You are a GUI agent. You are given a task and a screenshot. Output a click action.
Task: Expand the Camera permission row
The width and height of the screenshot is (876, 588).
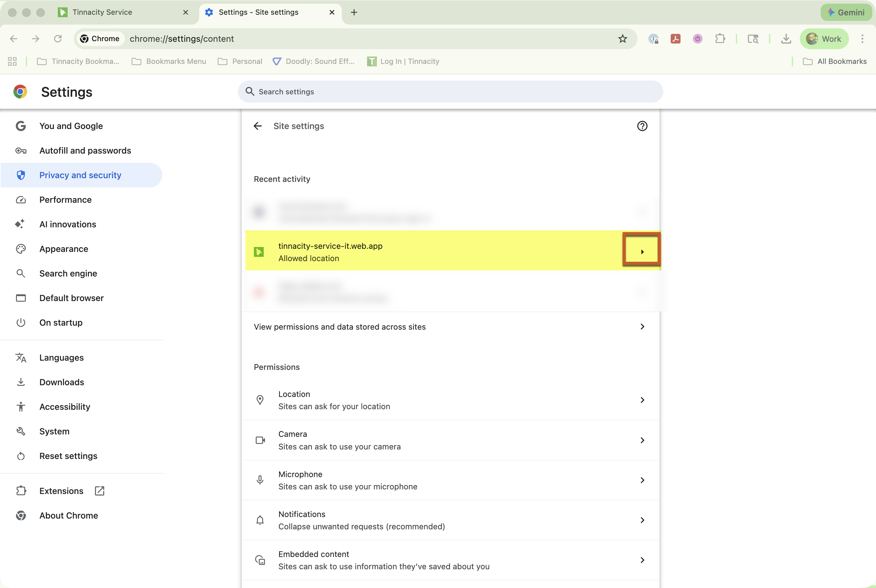pyautogui.click(x=642, y=440)
